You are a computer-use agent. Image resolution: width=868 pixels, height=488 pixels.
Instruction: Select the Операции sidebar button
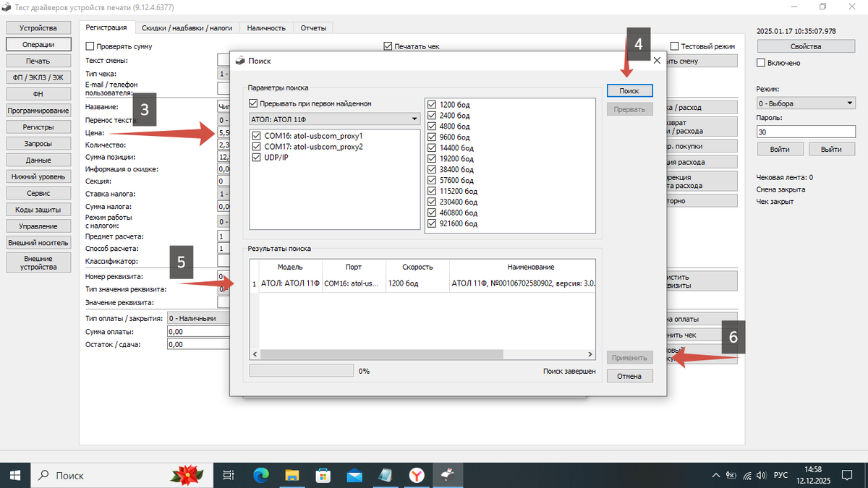click(38, 45)
